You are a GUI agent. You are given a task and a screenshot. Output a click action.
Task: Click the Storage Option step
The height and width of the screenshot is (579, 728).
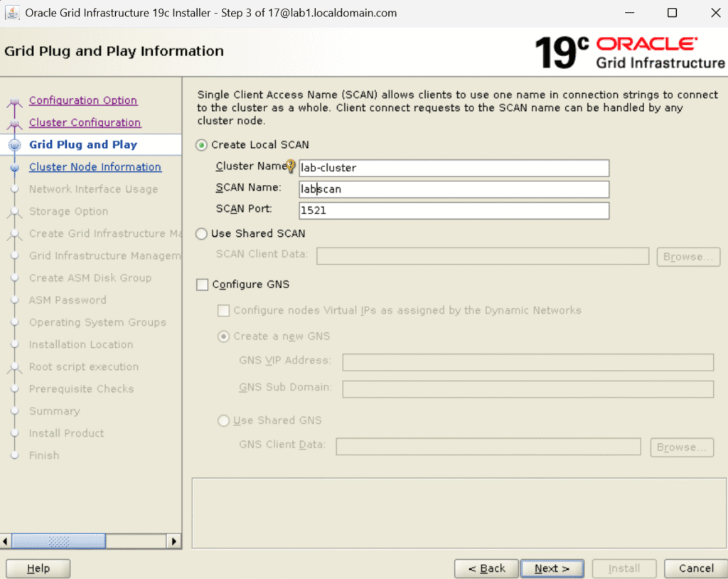click(x=69, y=211)
